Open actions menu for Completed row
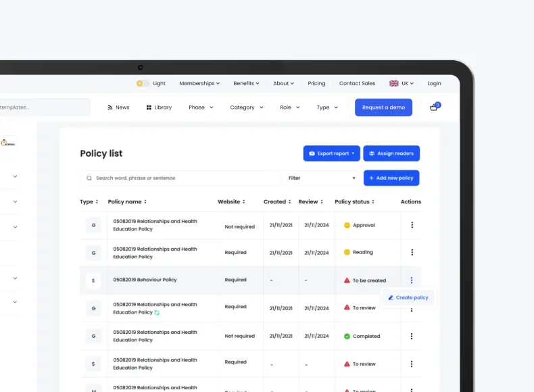Viewport: 534px width, 392px height. click(x=412, y=336)
